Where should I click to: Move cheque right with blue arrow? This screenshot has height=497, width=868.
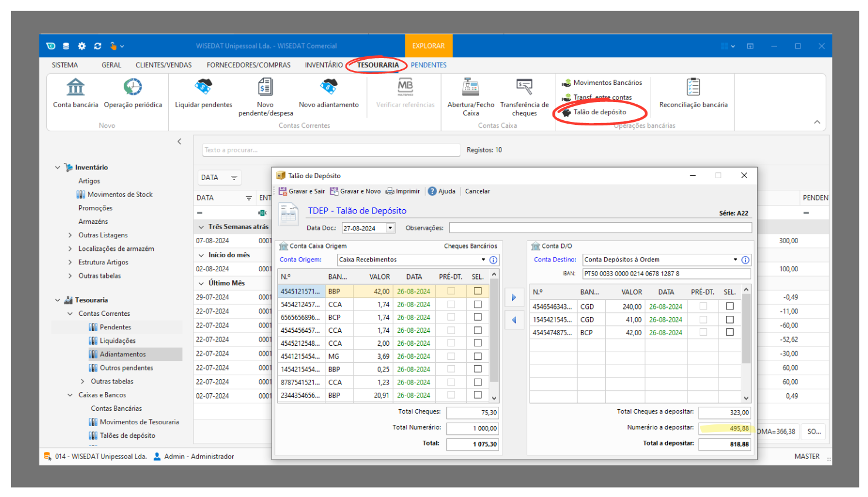514,298
